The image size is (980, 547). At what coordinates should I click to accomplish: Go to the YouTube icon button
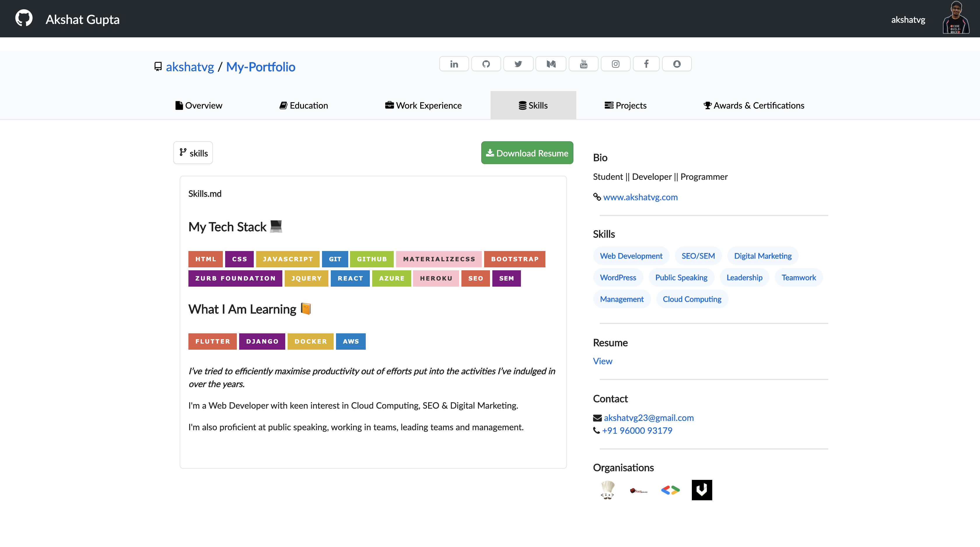pyautogui.click(x=584, y=64)
